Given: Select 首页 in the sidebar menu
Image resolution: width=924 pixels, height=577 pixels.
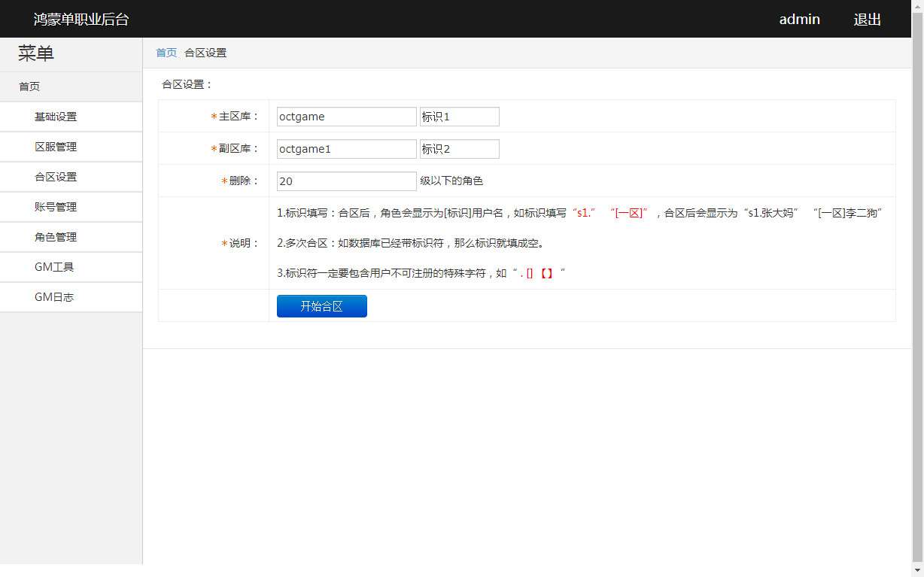Looking at the screenshot, I should point(29,87).
